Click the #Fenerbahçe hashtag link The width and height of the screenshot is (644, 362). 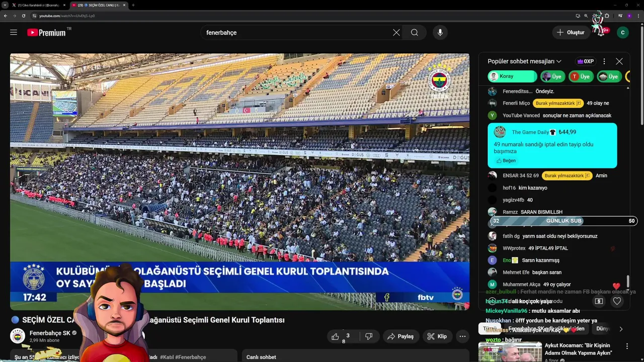(191, 357)
